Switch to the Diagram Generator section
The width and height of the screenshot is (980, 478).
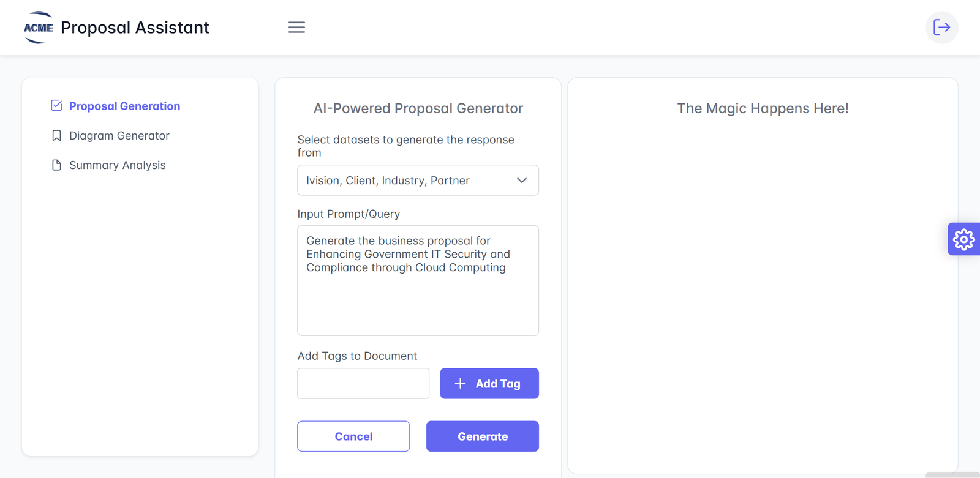coord(119,135)
